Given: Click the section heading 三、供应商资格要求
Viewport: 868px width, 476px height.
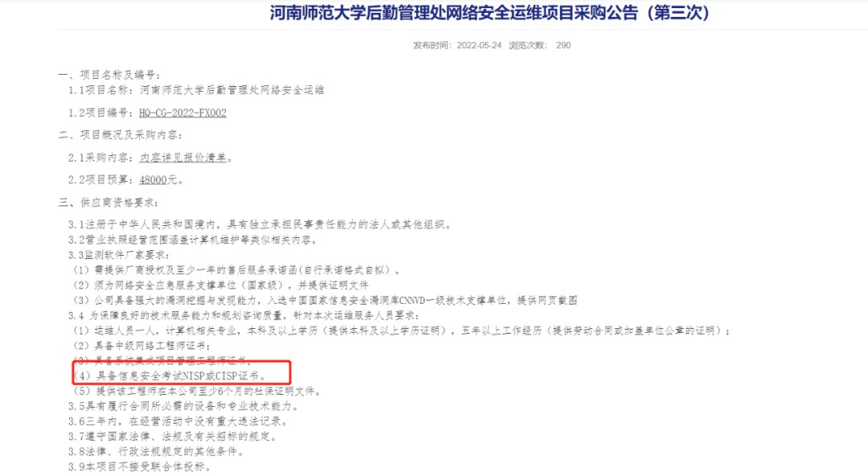Looking at the screenshot, I should pyautogui.click(x=108, y=203).
